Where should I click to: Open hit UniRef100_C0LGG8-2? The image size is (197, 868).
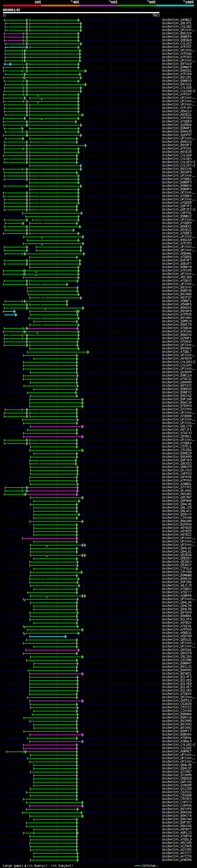pyautogui.click(x=179, y=91)
